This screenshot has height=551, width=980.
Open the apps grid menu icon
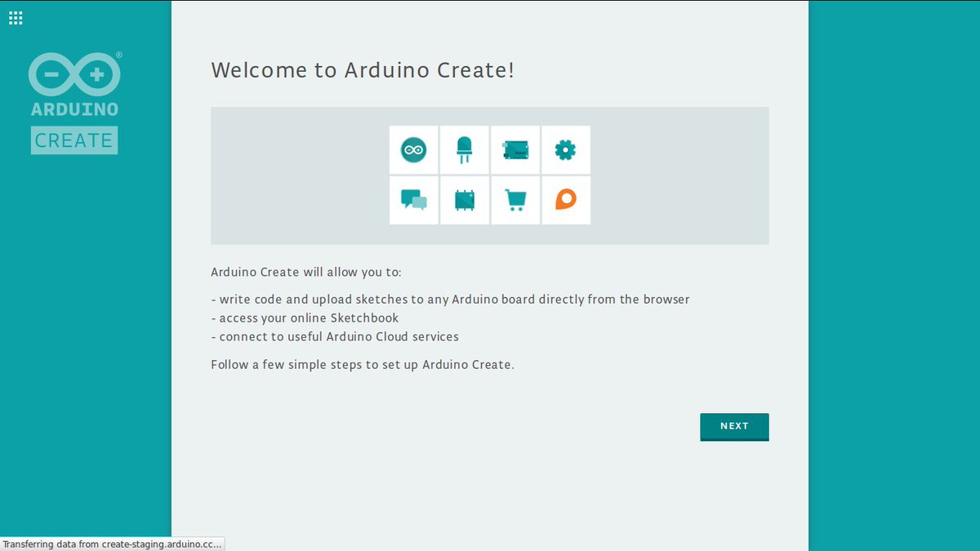(x=16, y=17)
